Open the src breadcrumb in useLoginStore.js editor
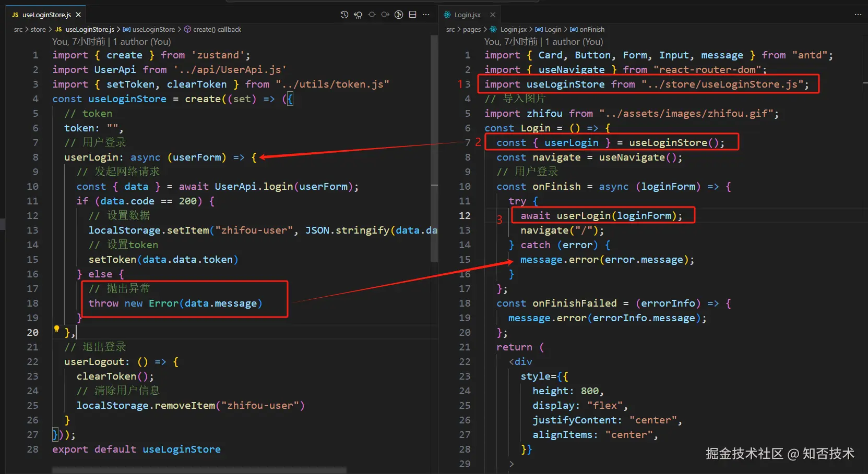Screen dimensions: 868x474 click(x=18, y=29)
